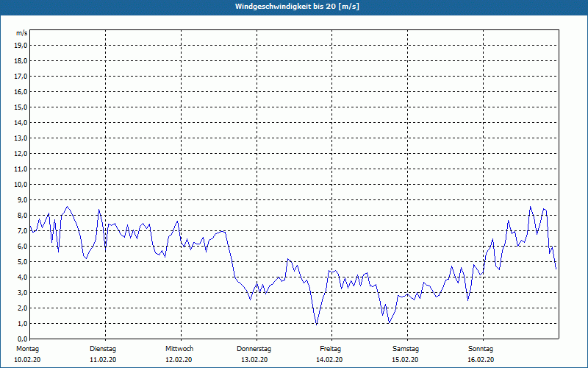Click the Sonntag day label
Image resolution: width=588 pixels, height=368 pixels.
[481, 349]
